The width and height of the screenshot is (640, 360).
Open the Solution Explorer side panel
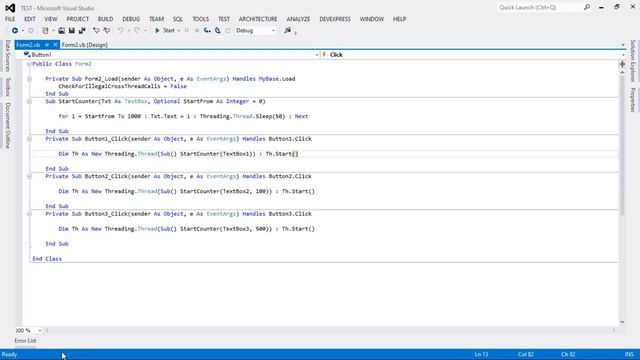633,61
